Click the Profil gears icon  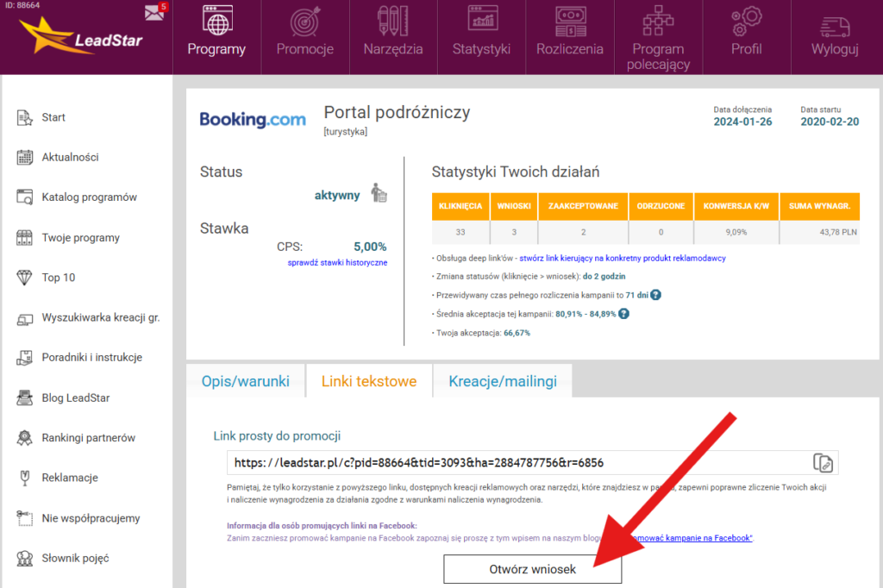coord(746,22)
